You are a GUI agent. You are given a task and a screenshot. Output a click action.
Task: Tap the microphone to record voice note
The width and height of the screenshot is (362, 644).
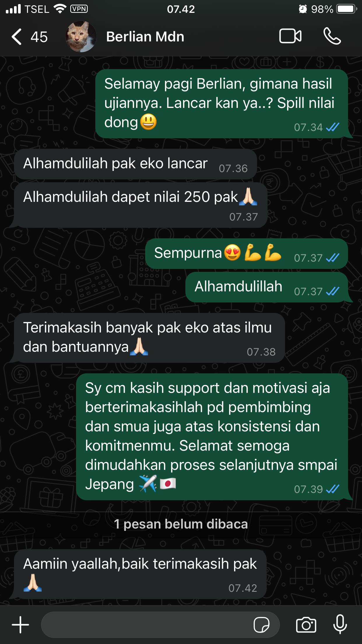[x=340, y=624]
